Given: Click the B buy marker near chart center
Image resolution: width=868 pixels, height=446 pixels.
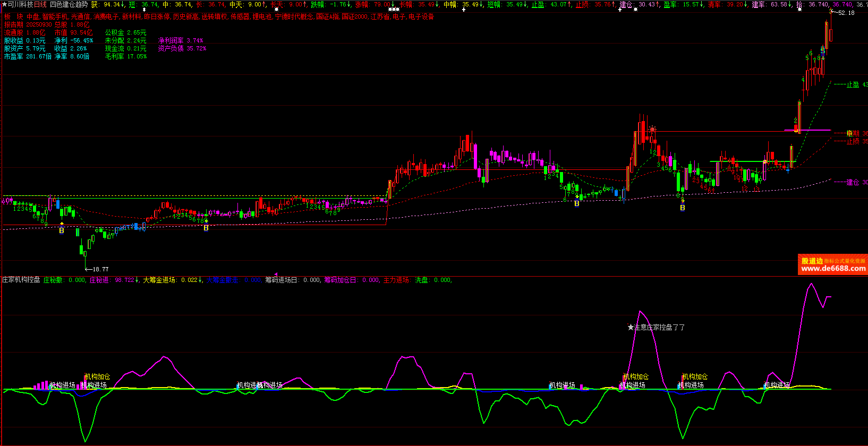Looking at the screenshot, I should 206,228.
